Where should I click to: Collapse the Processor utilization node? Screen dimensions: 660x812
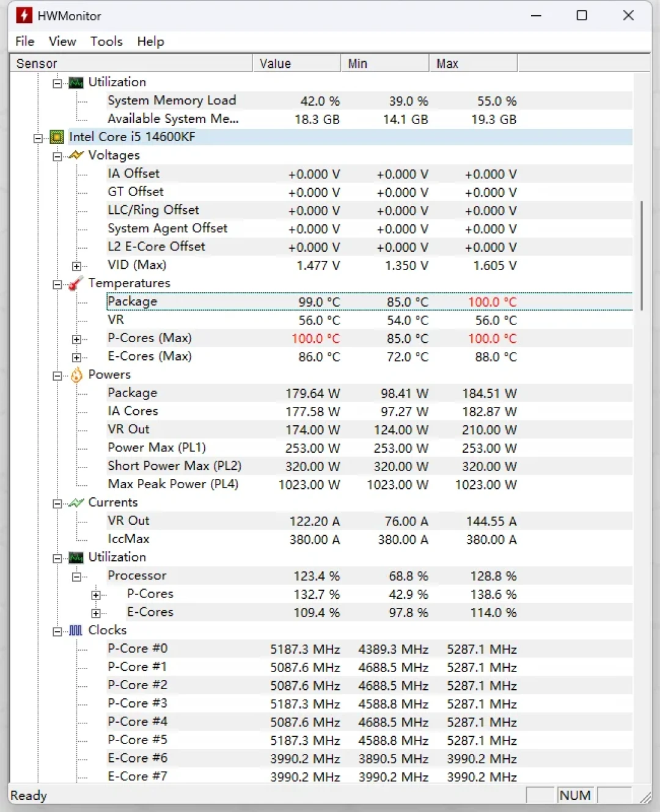coord(76,576)
